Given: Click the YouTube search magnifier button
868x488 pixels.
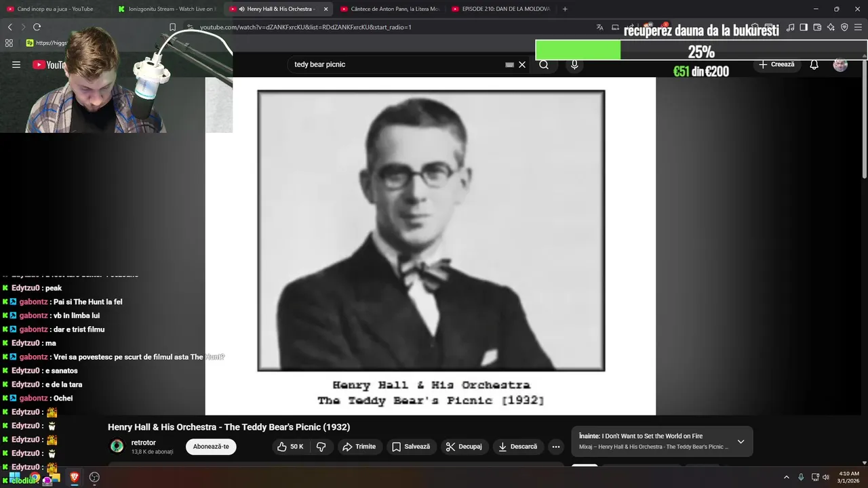Looking at the screenshot, I should (544, 64).
